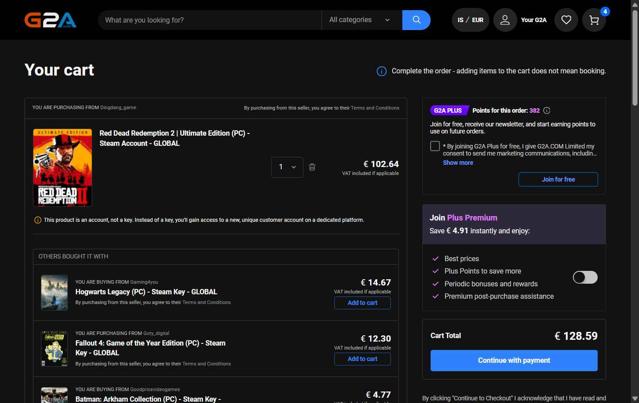Click the G2A PLUS badge
639x403 pixels.
(x=449, y=110)
